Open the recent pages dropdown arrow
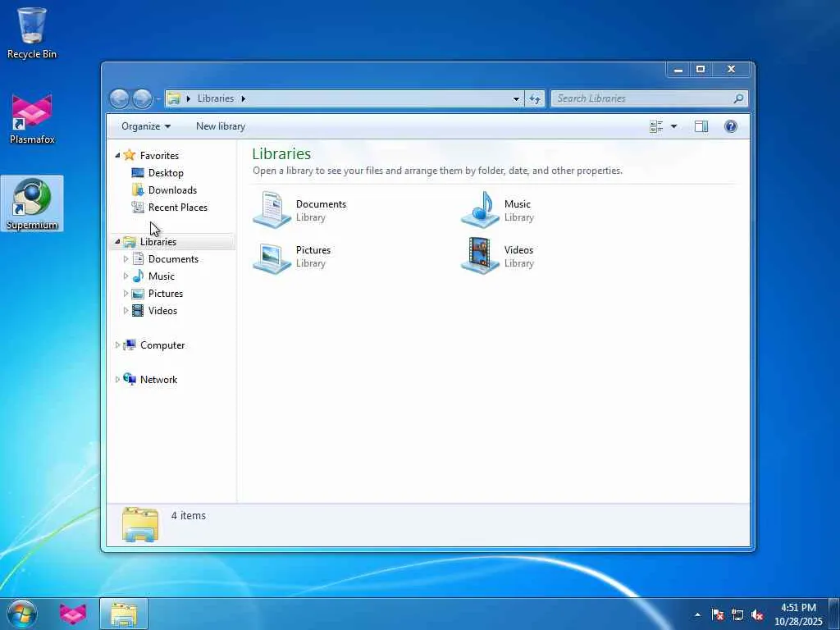Viewport: 840px width, 630px height. (x=157, y=98)
